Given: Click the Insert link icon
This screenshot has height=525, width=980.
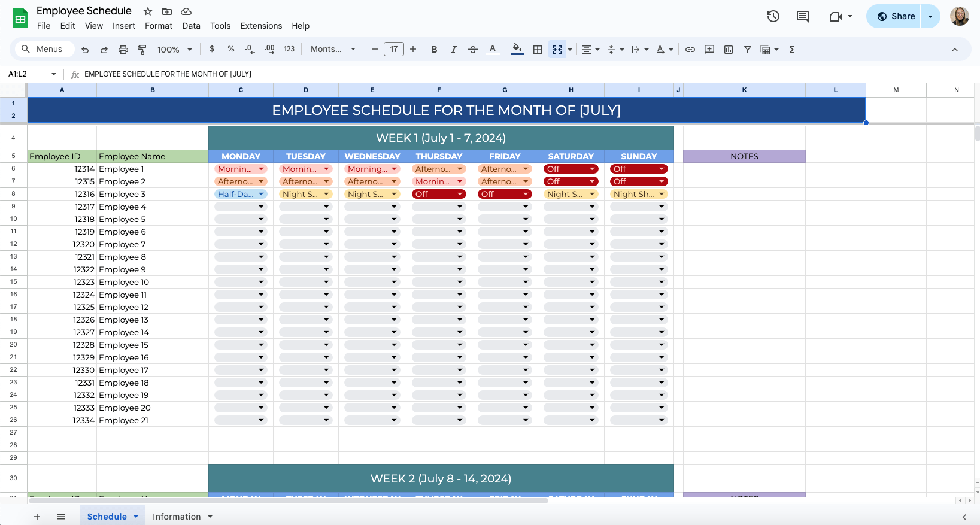Looking at the screenshot, I should pos(690,50).
